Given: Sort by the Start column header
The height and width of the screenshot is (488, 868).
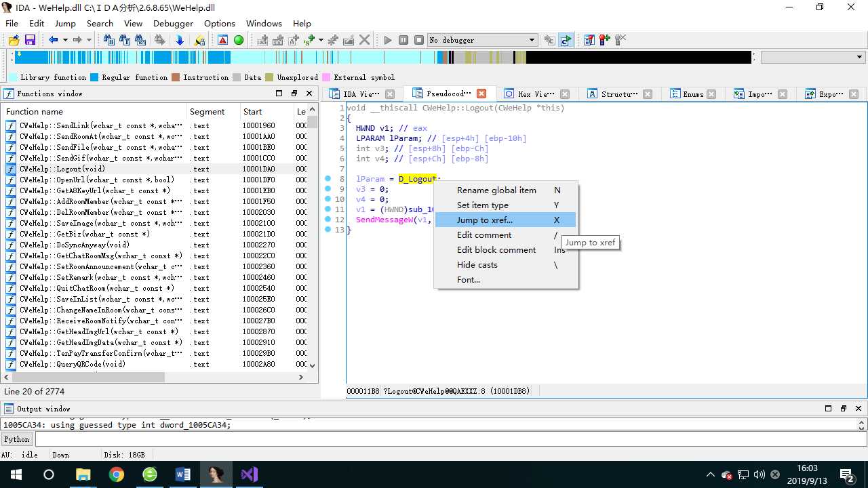Looking at the screenshot, I should (x=267, y=112).
